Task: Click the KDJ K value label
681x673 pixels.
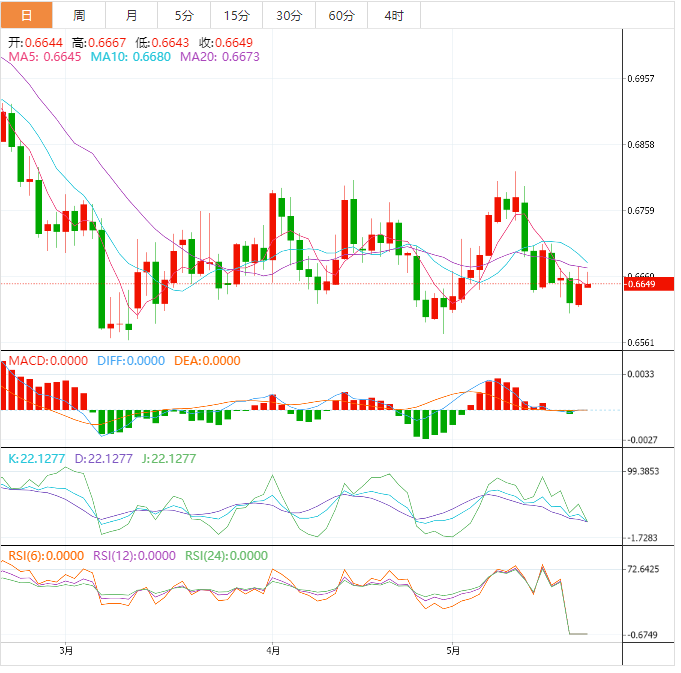Action: pyautogui.click(x=36, y=459)
